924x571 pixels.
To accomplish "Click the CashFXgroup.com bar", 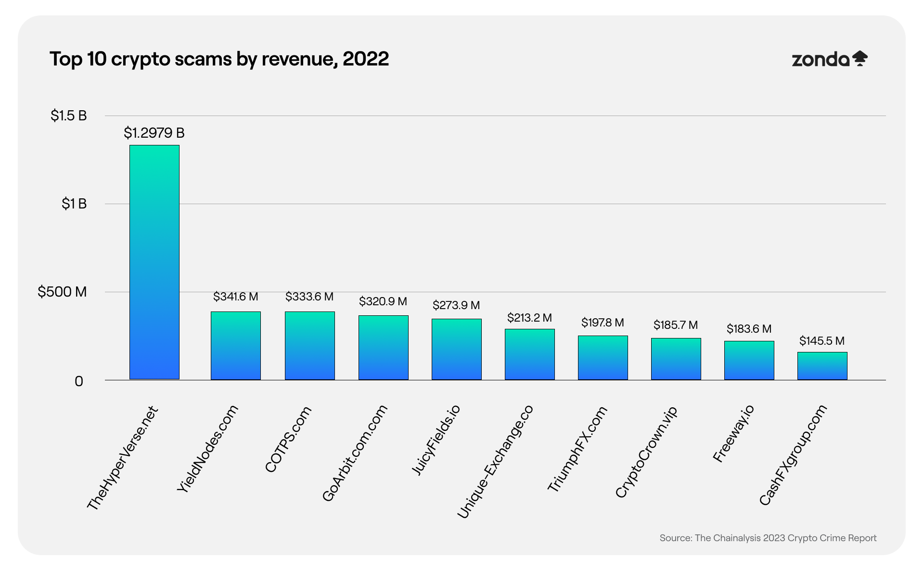I will [x=822, y=366].
